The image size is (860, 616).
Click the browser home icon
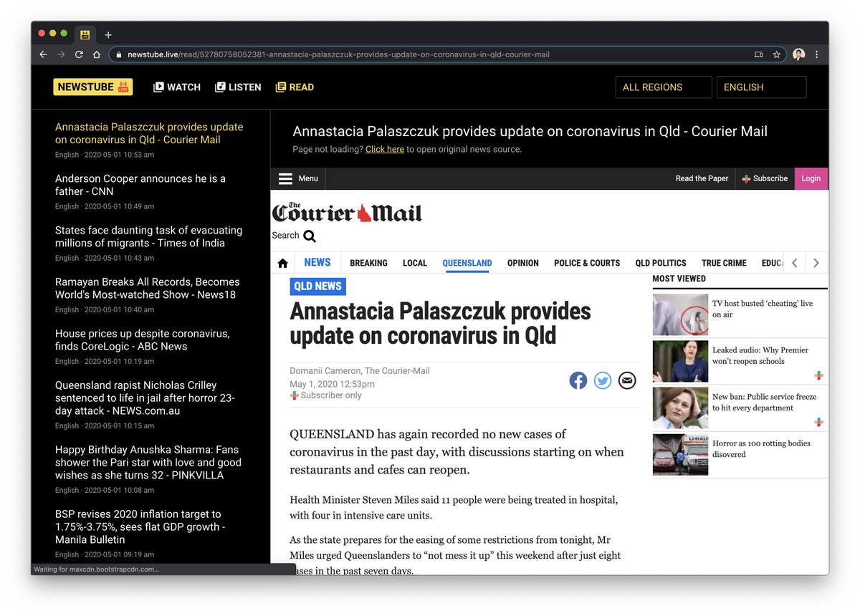(x=97, y=54)
